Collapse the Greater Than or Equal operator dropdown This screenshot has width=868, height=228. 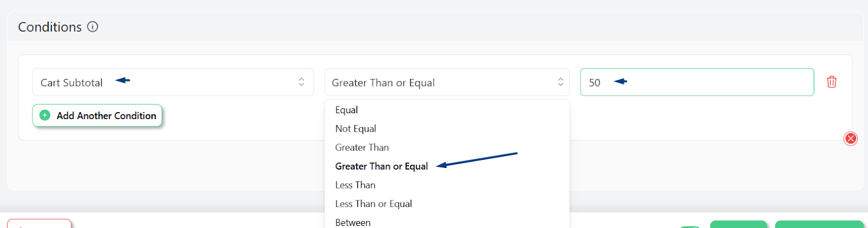447,82
